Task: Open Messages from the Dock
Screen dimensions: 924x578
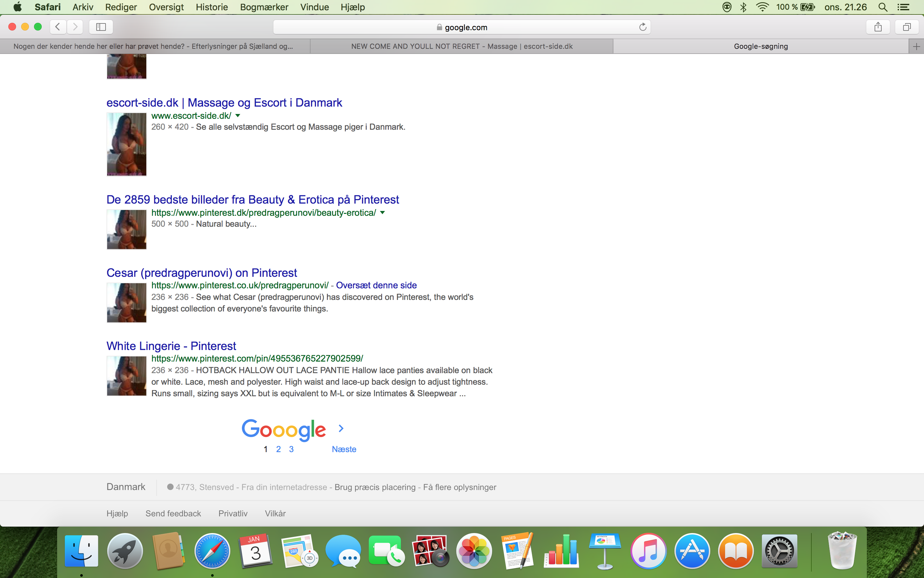Action: coord(343,551)
